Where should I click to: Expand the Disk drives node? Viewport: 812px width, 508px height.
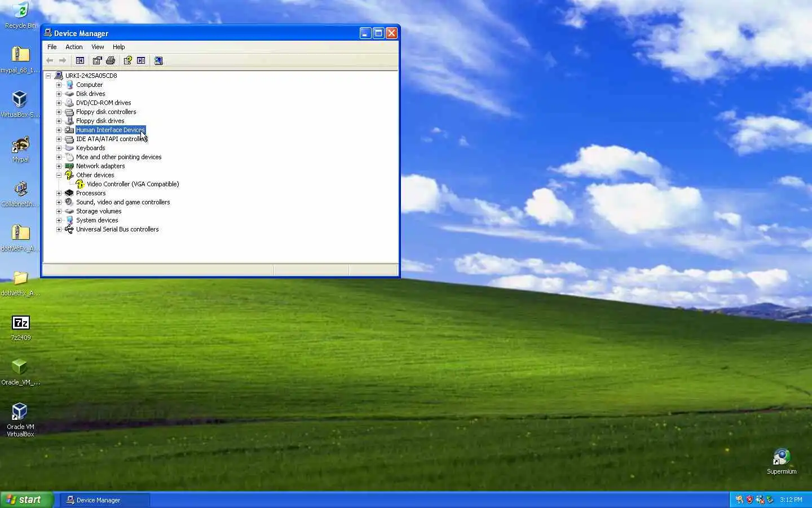click(x=59, y=94)
